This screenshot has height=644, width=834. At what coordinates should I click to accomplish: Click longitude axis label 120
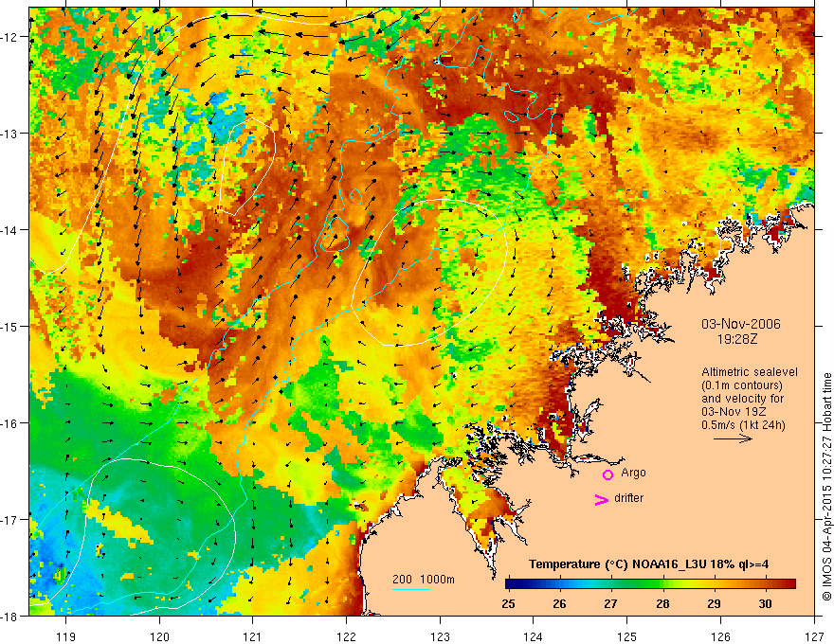coord(159,636)
